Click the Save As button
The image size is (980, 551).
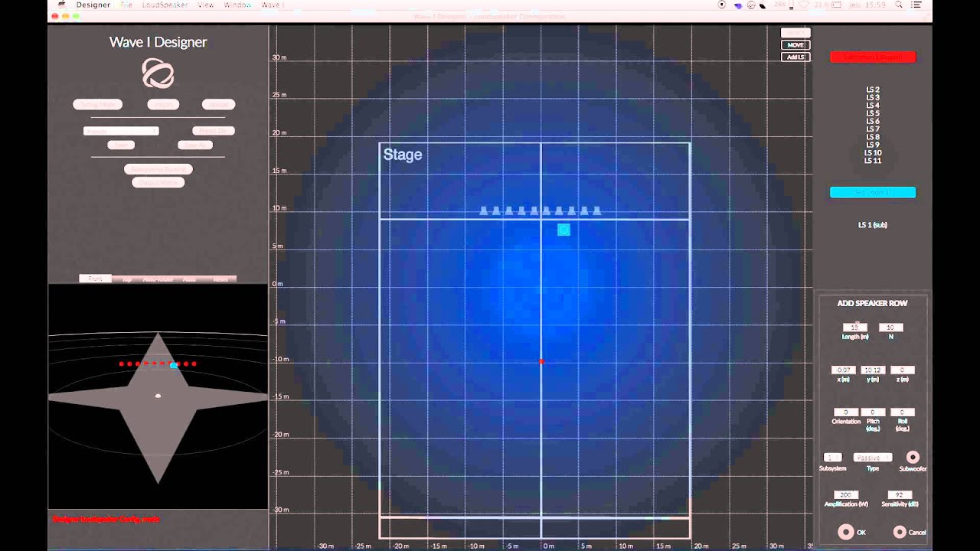pos(194,145)
